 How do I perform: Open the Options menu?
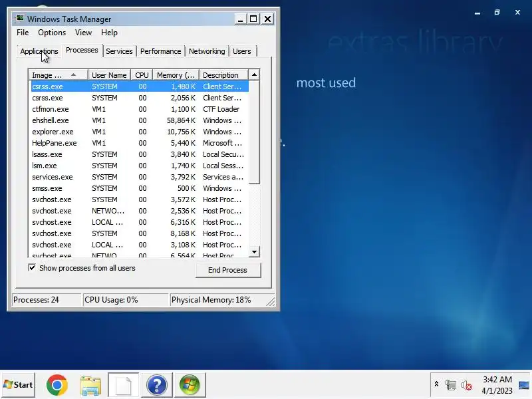pos(52,33)
